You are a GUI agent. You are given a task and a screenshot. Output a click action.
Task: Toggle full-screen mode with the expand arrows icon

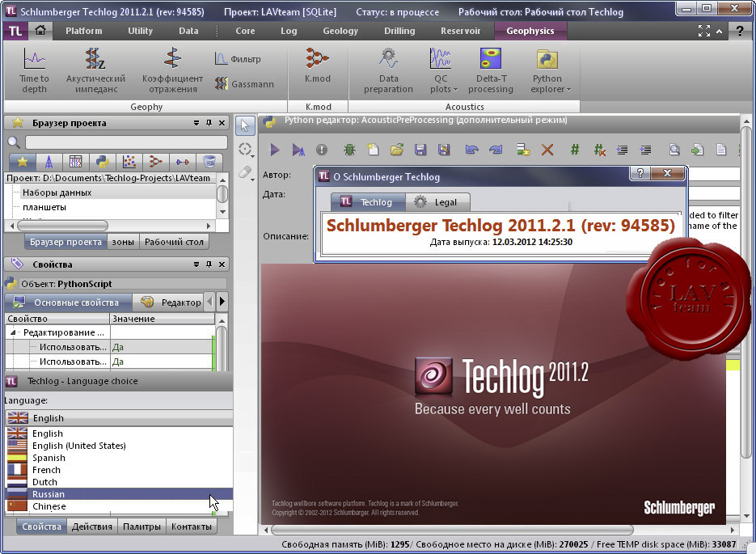coord(704,31)
